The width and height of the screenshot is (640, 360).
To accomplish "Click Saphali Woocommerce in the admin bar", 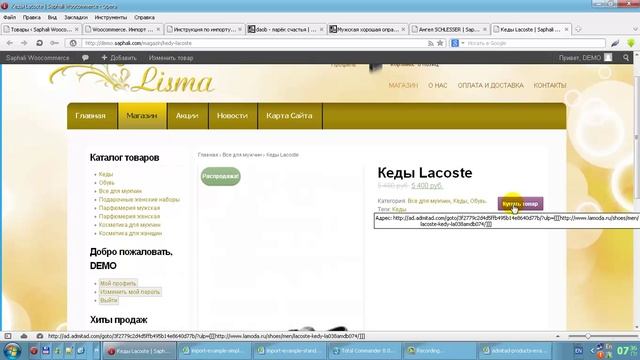I will click(38, 58).
